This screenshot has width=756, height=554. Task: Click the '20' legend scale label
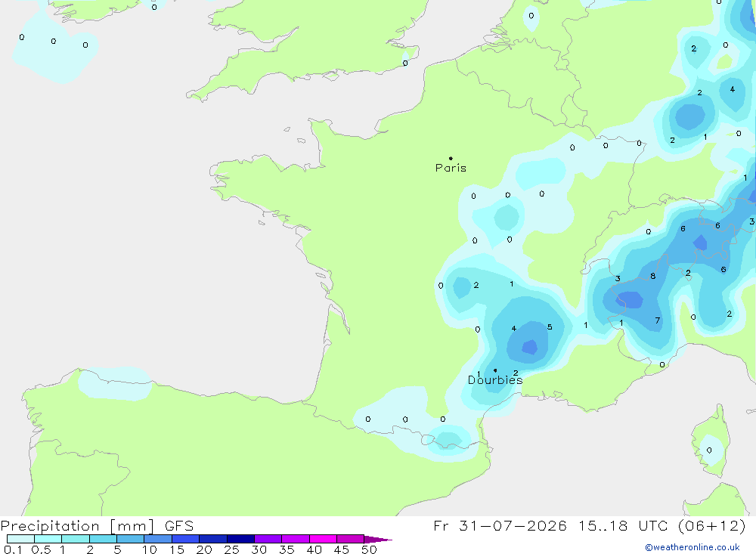pyautogui.click(x=204, y=549)
